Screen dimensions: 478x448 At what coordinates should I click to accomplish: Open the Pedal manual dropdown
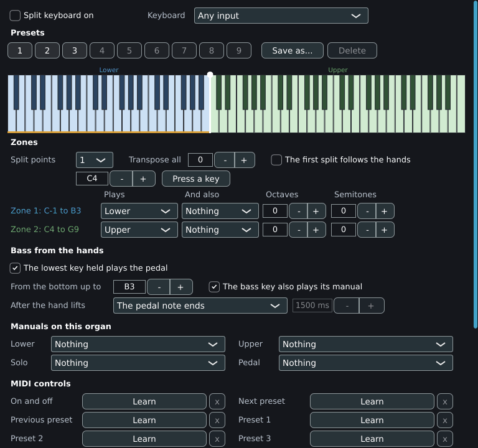(x=366, y=363)
